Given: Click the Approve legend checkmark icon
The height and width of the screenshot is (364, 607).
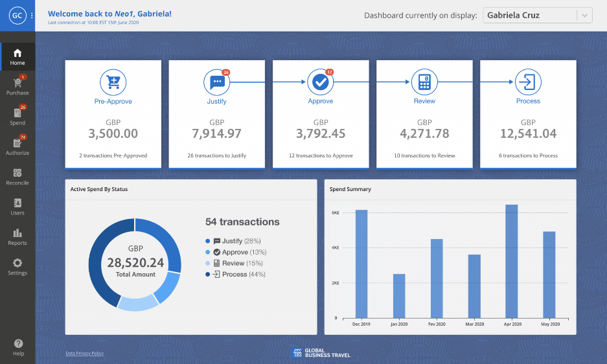Looking at the screenshot, I should pos(217,252).
